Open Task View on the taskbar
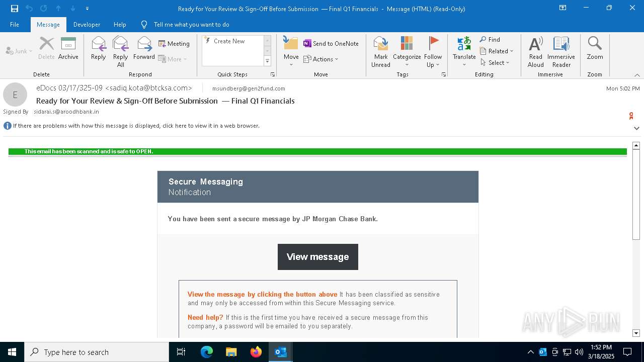 (181, 352)
